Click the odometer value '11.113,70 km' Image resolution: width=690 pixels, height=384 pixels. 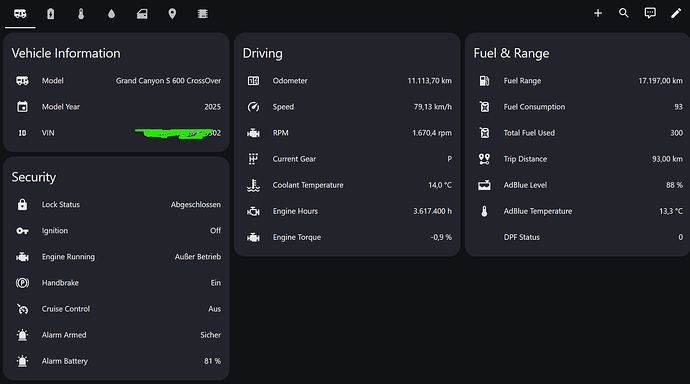tap(429, 81)
